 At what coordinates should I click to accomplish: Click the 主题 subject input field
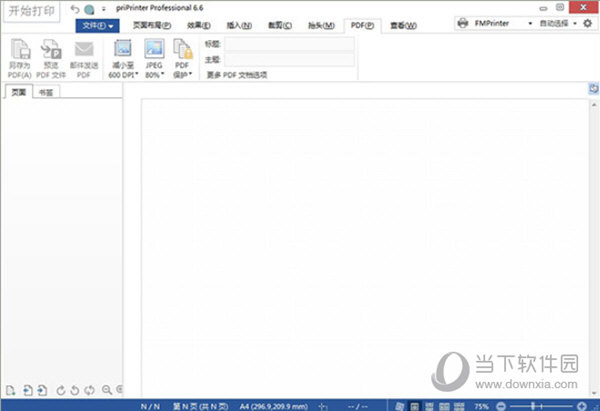pyautogui.click(x=289, y=59)
